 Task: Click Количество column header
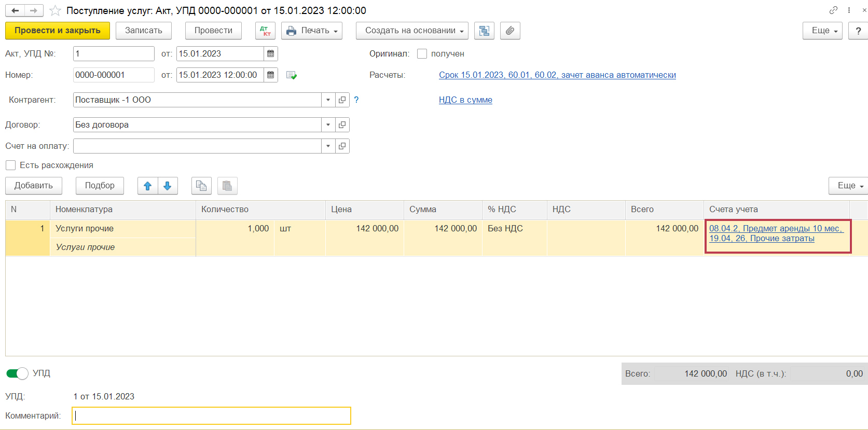260,210
